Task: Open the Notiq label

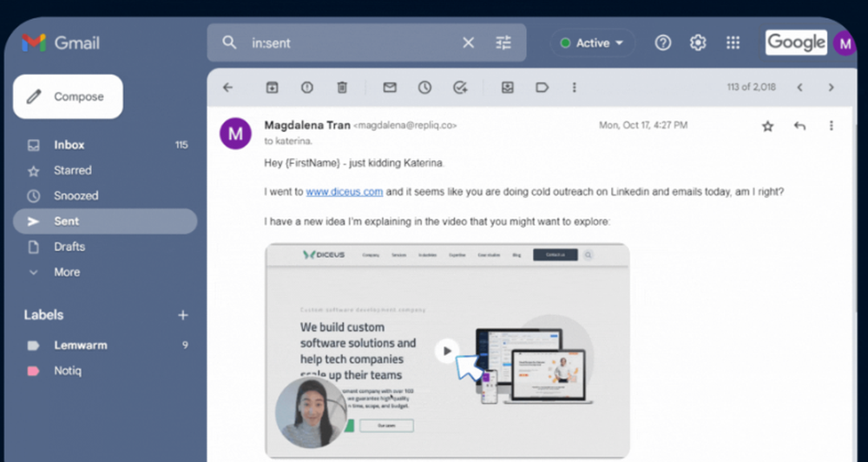Action: click(105, 371)
